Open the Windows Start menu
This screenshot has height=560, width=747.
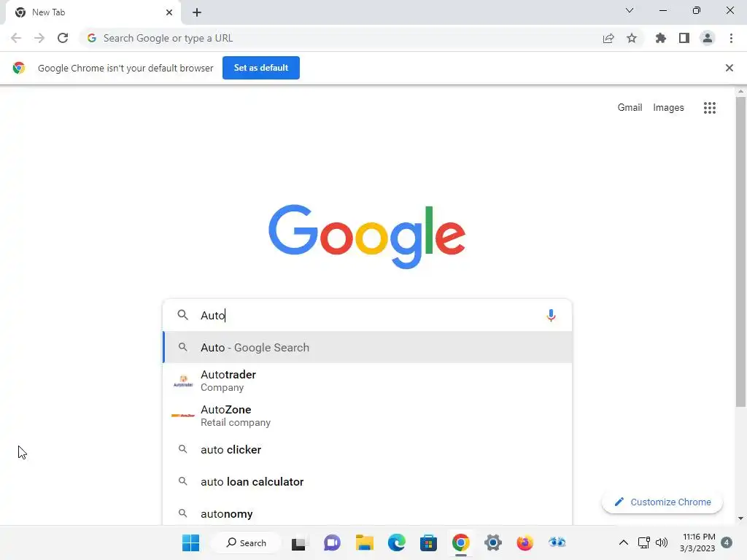(x=191, y=542)
